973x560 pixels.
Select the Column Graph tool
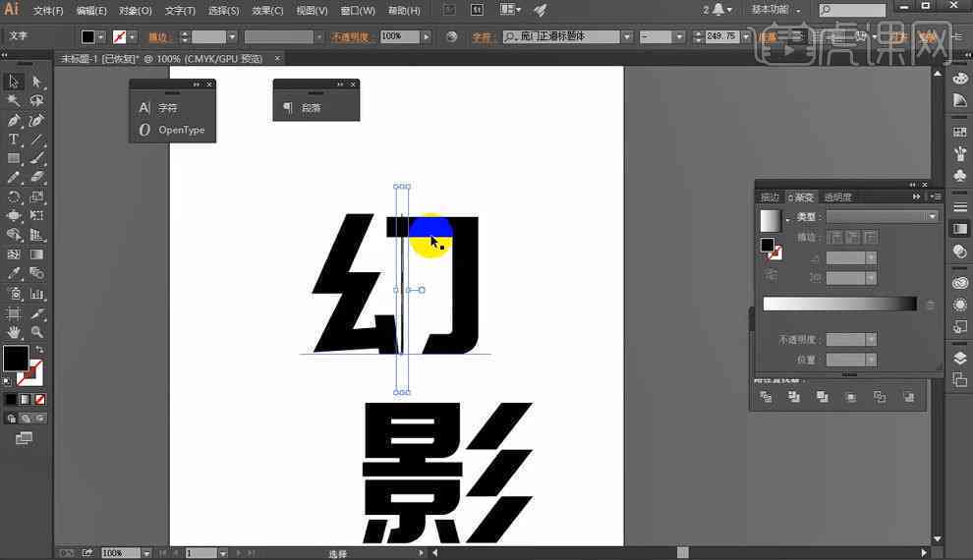click(36, 294)
